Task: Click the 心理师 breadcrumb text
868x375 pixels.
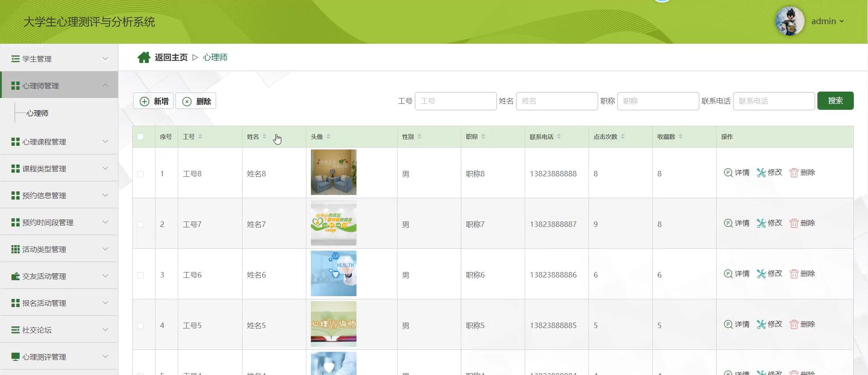Action: click(x=215, y=57)
